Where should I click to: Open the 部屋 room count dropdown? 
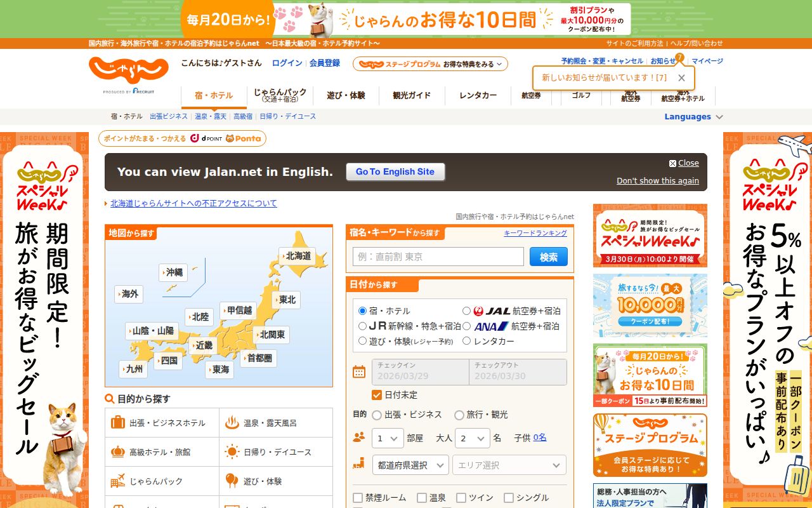[388, 438]
